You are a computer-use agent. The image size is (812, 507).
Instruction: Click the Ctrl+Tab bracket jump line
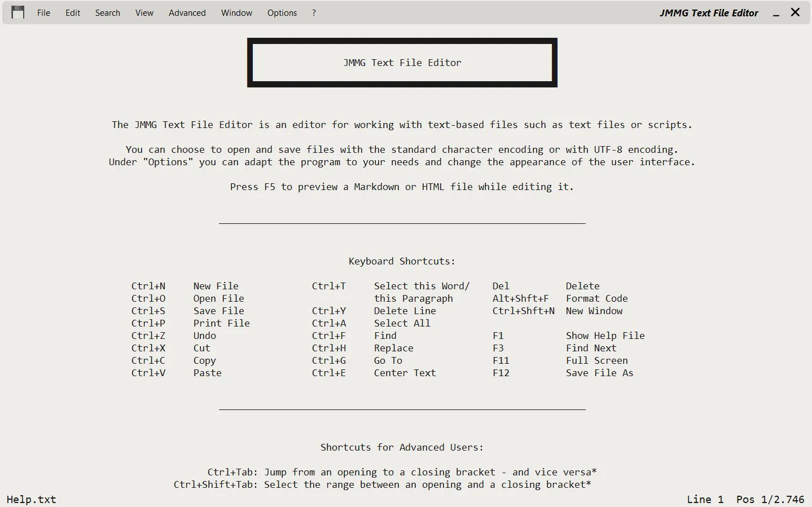click(402, 472)
